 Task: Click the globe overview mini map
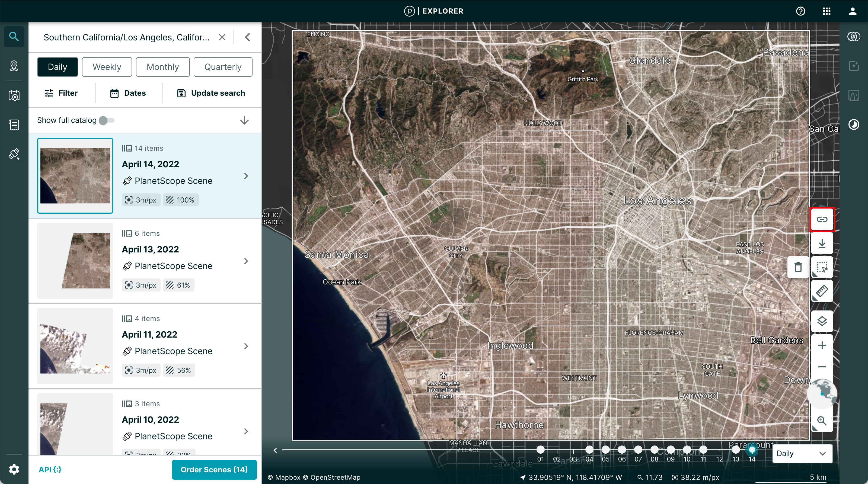pos(822,393)
